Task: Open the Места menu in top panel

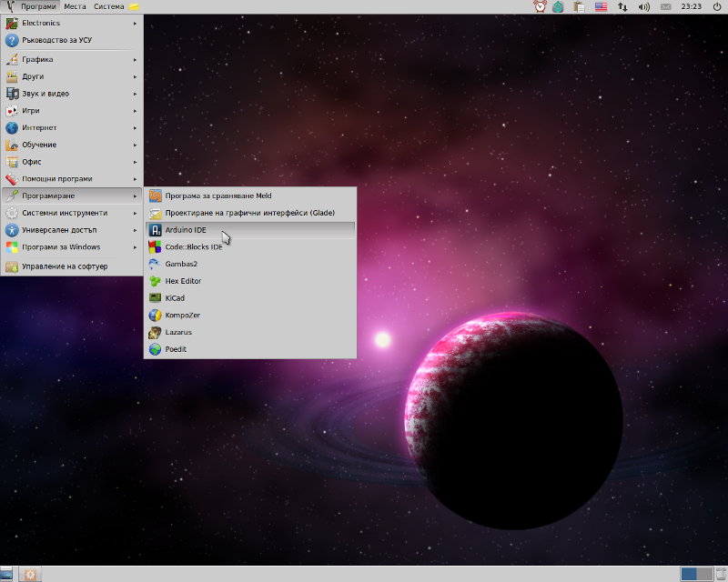Action: tap(76, 6)
